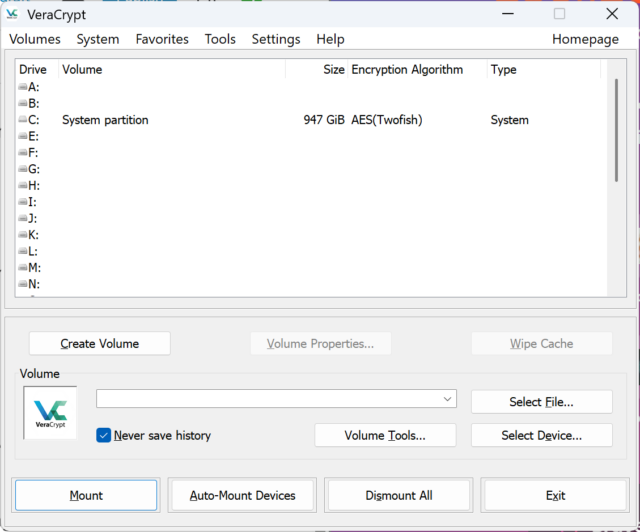This screenshot has width=640, height=532.
Task: Select the G: drive icon
Action: click(23, 169)
